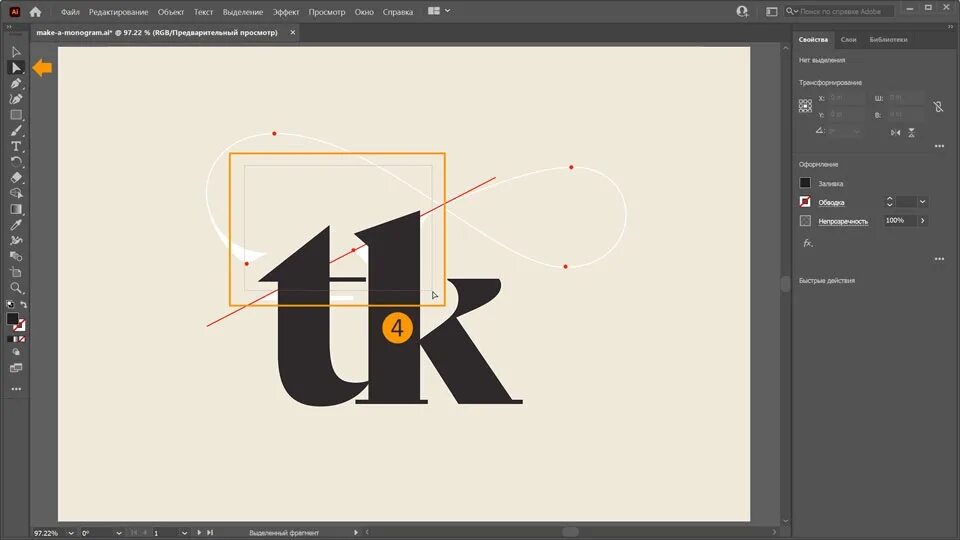Image resolution: width=960 pixels, height=540 pixels.
Task: Open the Файл menu
Action: [x=70, y=12]
